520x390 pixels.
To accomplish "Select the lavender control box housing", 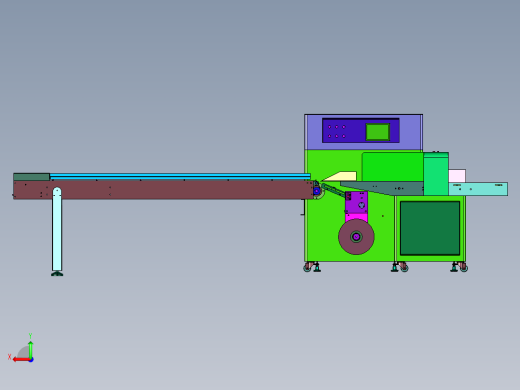I will pyautogui.click(x=363, y=132).
